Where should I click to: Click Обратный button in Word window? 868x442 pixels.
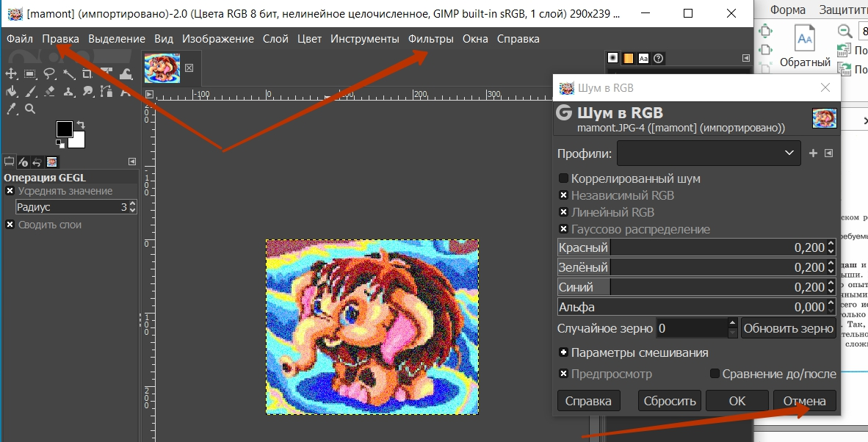[805, 46]
